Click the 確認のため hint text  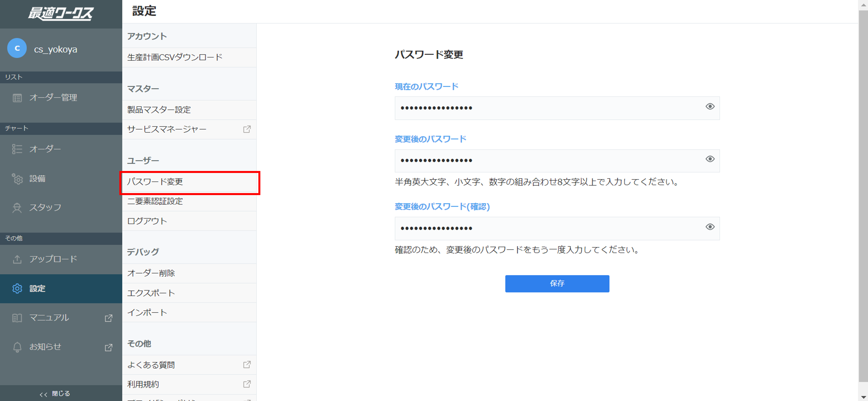click(517, 250)
